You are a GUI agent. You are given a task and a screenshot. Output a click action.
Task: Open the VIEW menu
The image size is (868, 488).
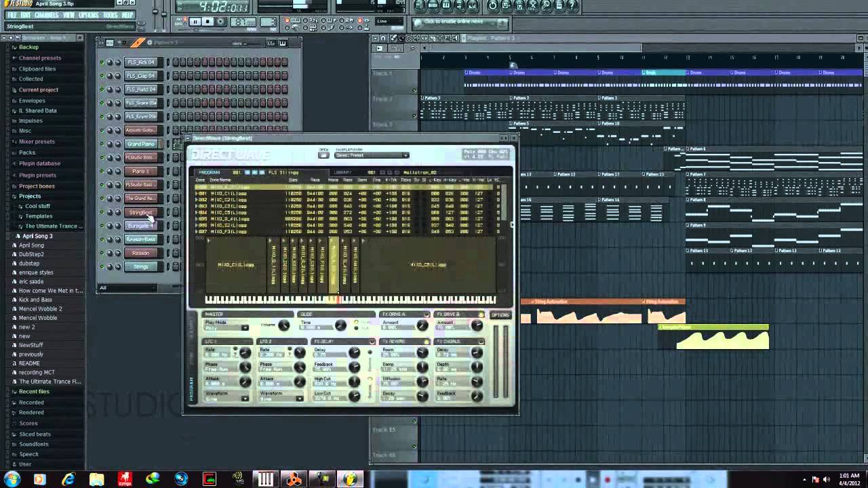pos(69,15)
